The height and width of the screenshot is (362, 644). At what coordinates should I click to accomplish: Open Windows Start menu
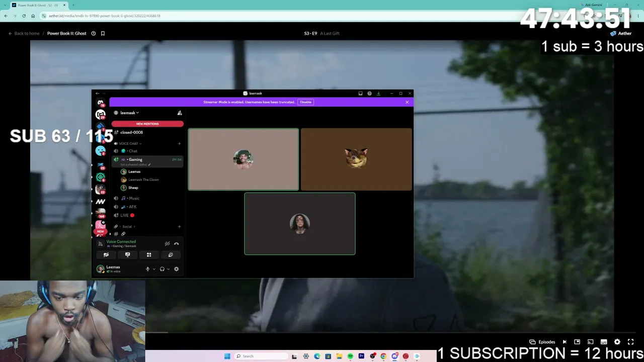click(x=227, y=356)
